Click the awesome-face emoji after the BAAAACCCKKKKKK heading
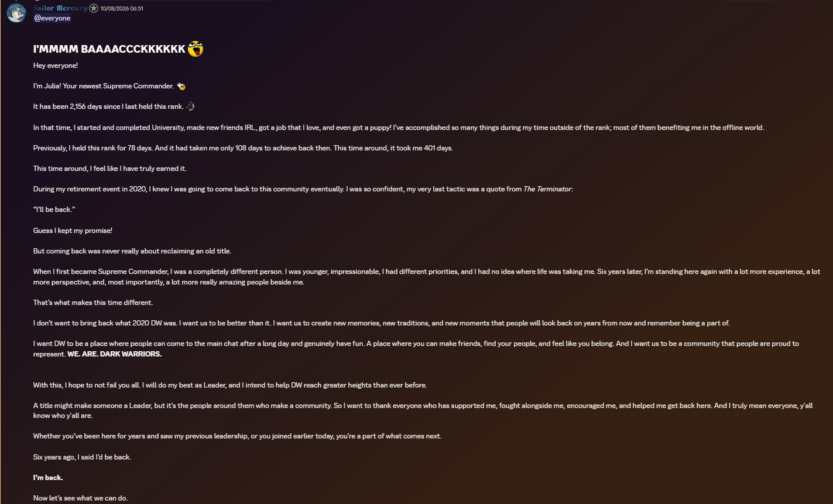The width and height of the screenshot is (833, 504). click(196, 49)
